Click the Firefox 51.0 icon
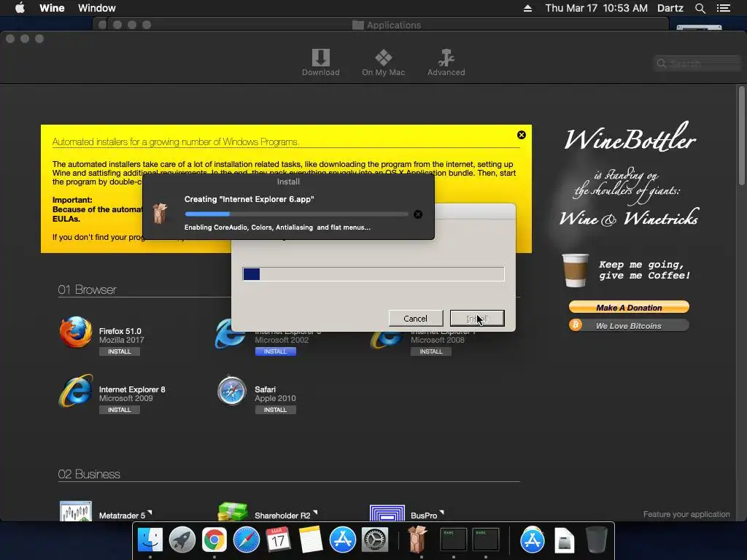Viewport: 747px width, 560px height. click(76, 332)
